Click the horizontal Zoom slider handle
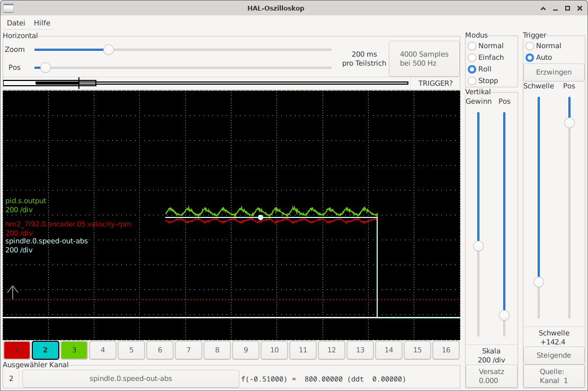Screen dimensions: 588x391 [109, 49]
